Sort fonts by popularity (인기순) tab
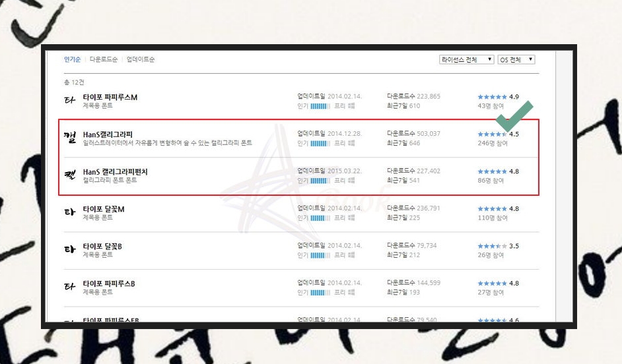This screenshot has height=364, width=622. coord(72,59)
